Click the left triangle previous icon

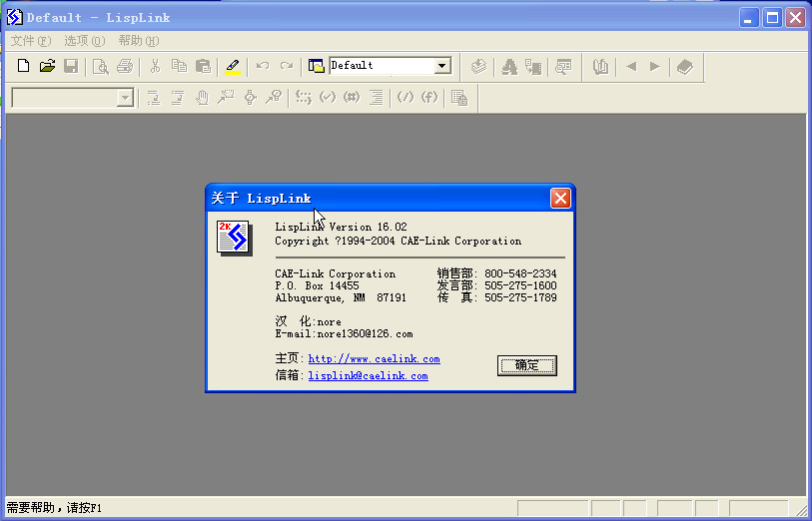tap(631, 66)
